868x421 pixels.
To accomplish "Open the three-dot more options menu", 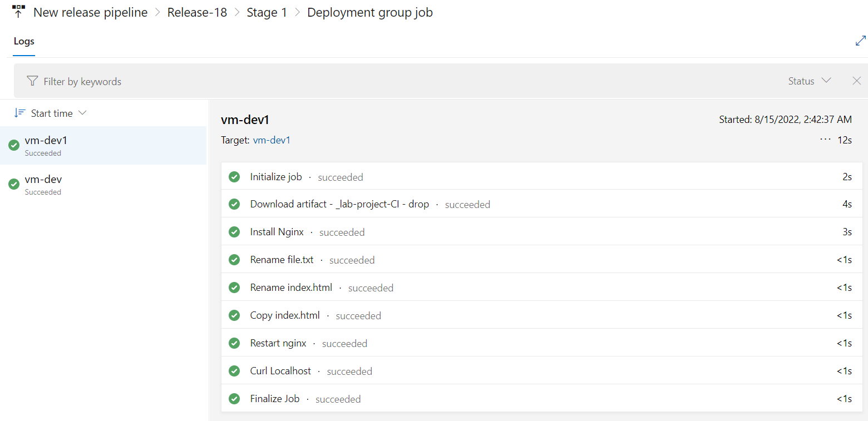I will point(825,140).
